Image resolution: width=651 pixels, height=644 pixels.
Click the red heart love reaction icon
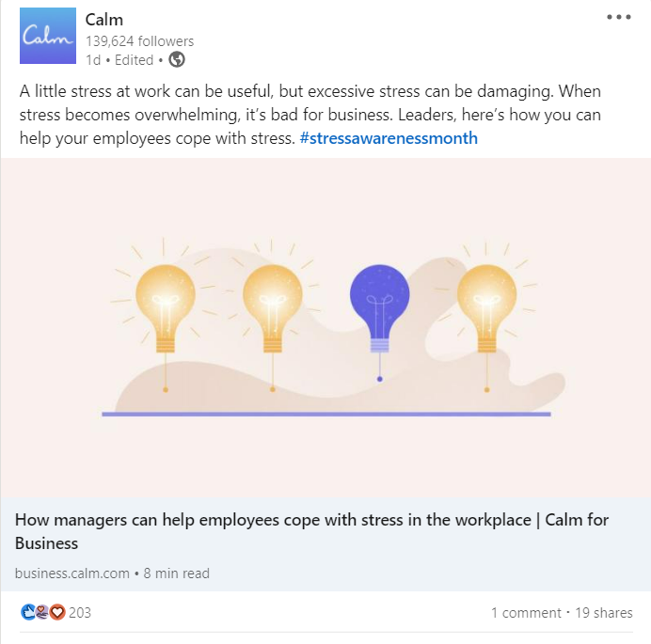56,613
